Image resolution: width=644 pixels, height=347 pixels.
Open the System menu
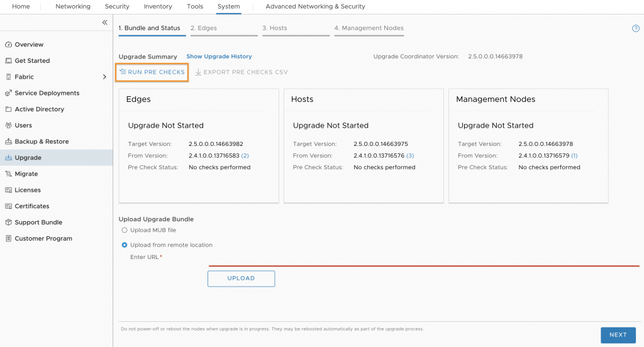tap(229, 6)
